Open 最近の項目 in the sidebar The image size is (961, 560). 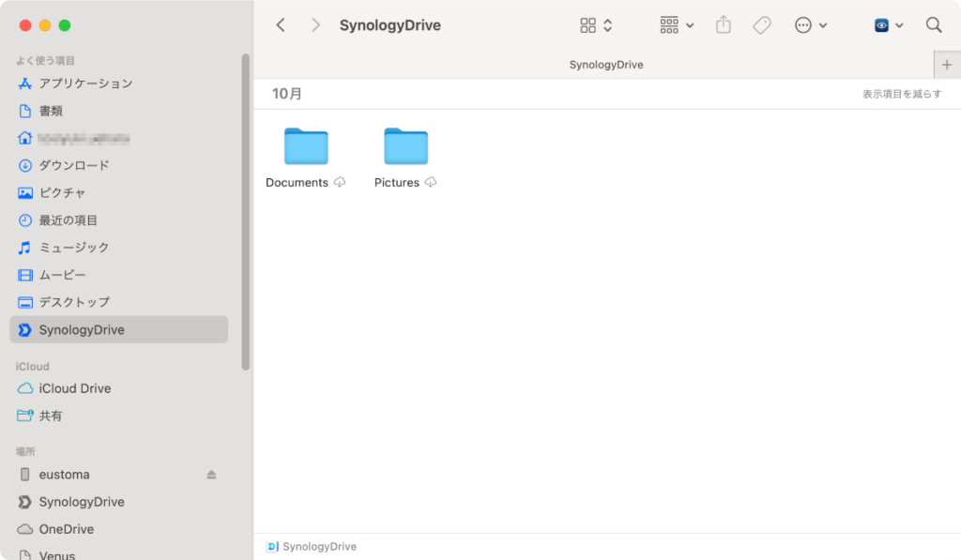click(119, 220)
